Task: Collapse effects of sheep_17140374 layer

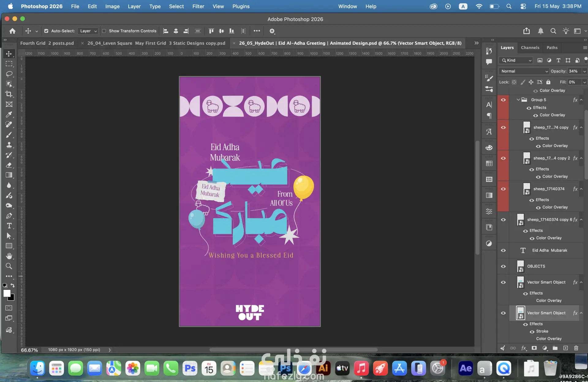Action: (x=581, y=189)
